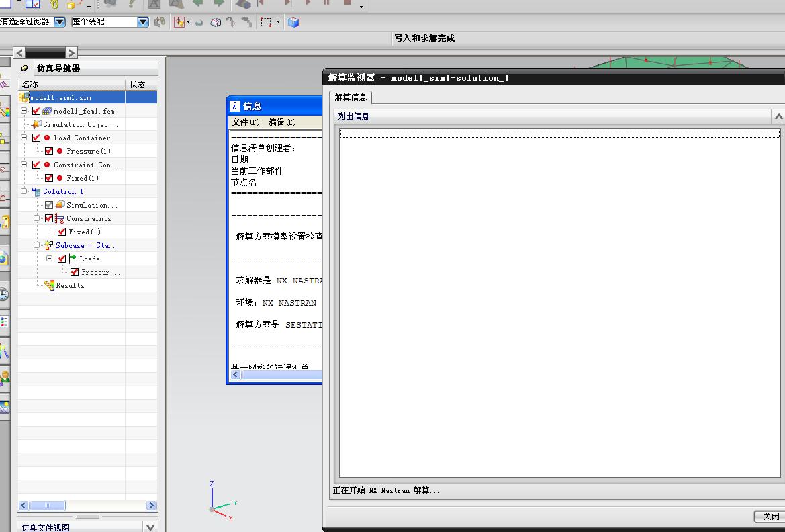
Task: Click the yellow cube with dots toolbar icon
Action: tap(74, 5)
